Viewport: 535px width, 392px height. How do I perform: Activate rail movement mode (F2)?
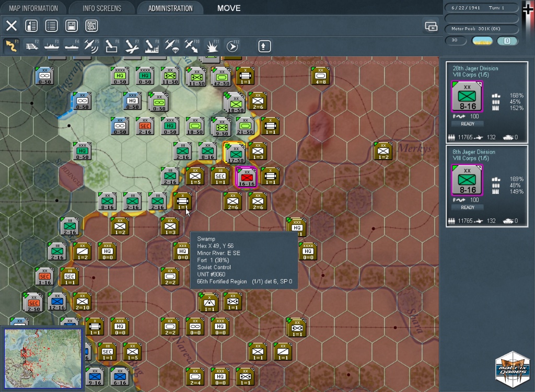point(32,46)
